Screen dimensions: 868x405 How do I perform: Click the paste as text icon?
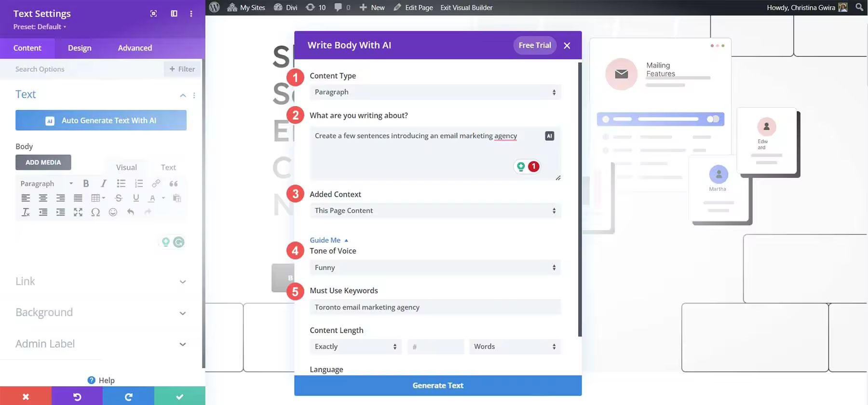[x=177, y=198]
